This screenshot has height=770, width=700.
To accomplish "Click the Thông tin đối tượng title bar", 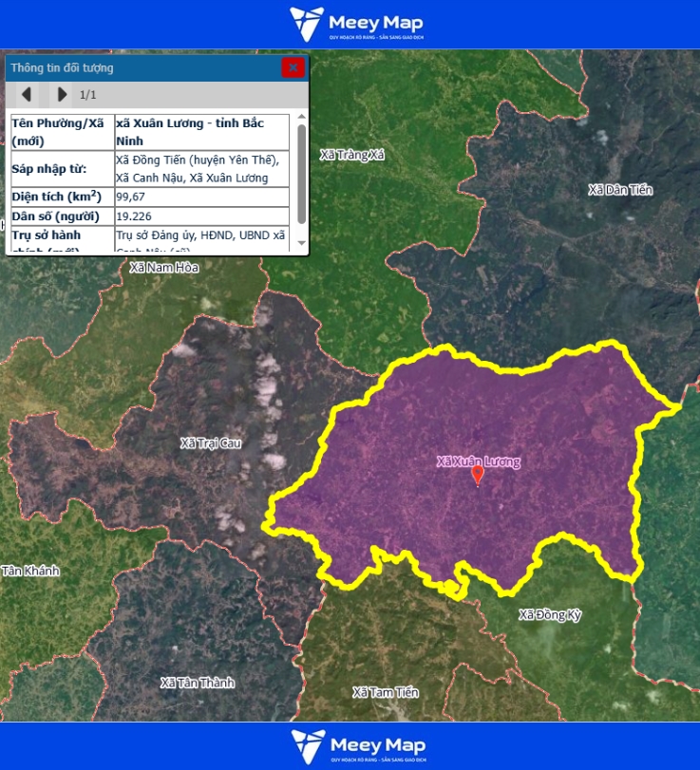I will click(x=142, y=67).
